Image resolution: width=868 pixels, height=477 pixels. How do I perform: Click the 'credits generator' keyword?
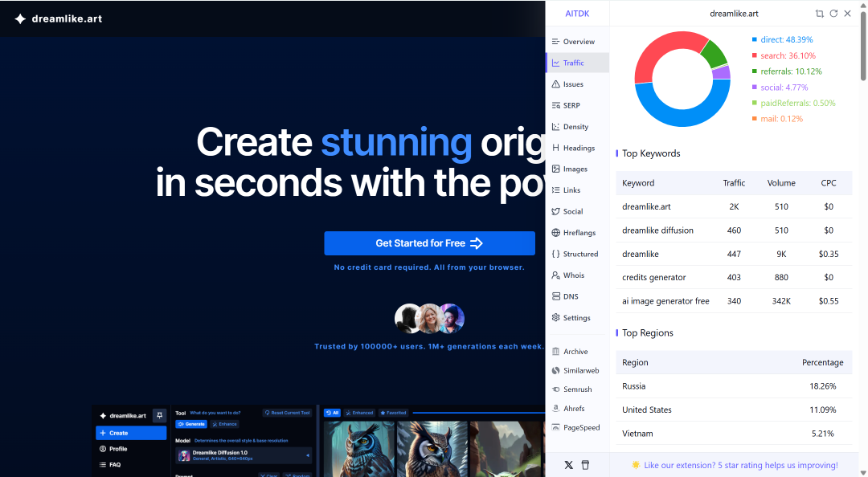click(653, 277)
